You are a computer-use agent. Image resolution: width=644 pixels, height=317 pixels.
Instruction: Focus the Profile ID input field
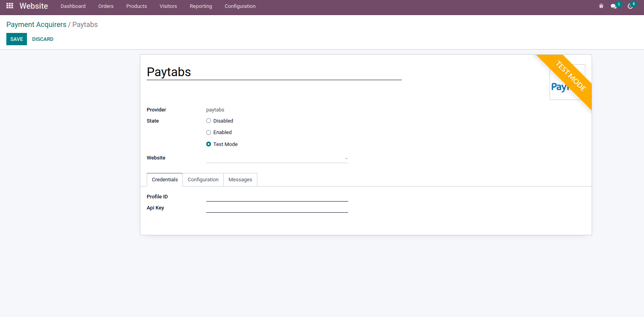277,196
